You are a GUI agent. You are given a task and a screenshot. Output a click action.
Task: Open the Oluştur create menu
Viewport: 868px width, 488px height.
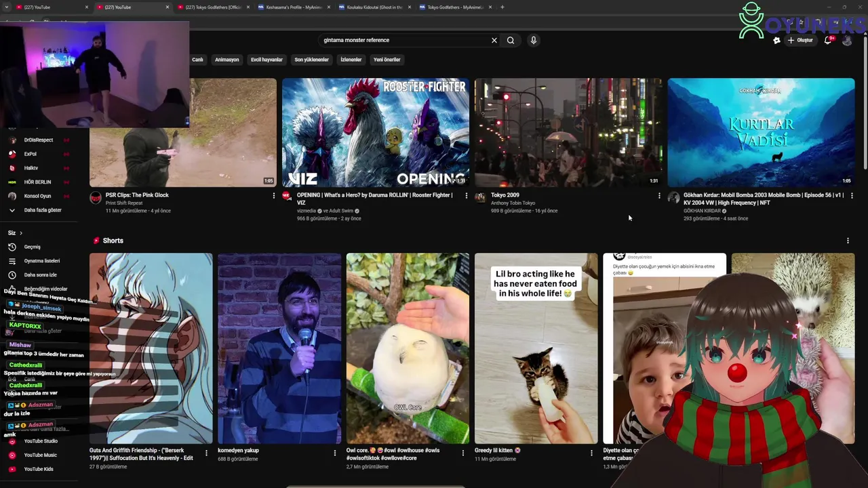(x=801, y=40)
